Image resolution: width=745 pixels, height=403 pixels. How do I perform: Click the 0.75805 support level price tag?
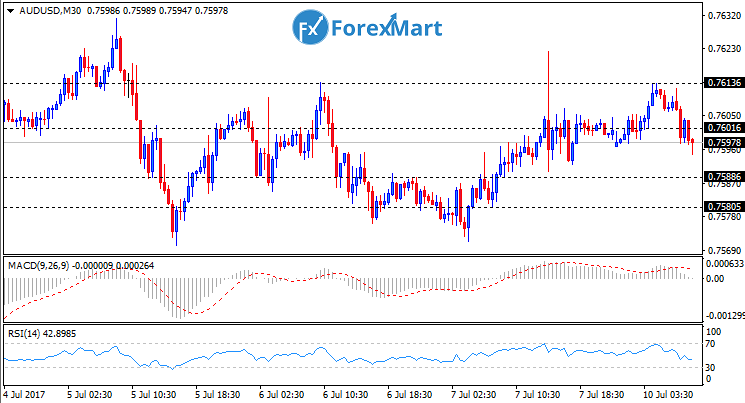[x=723, y=207]
